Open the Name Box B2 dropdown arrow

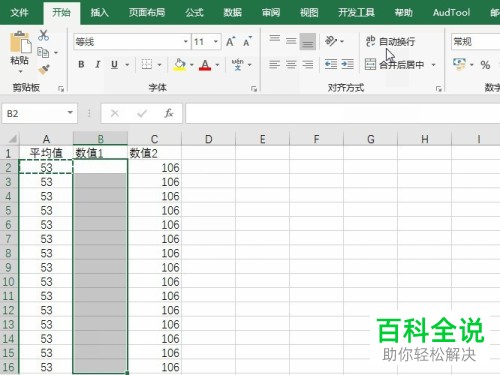coord(70,113)
